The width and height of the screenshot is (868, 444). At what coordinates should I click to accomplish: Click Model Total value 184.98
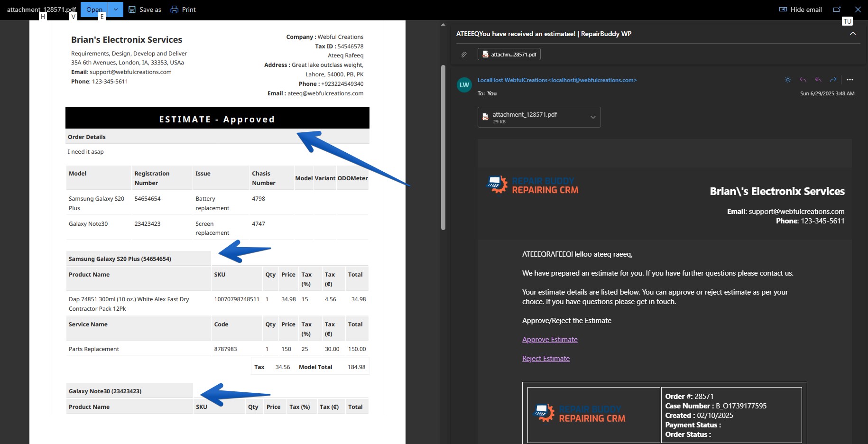(x=356, y=367)
